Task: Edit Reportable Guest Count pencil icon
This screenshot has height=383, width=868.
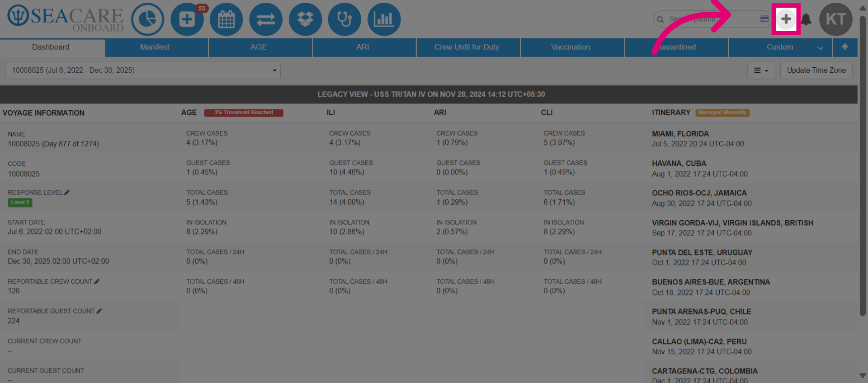Action: 99,311
